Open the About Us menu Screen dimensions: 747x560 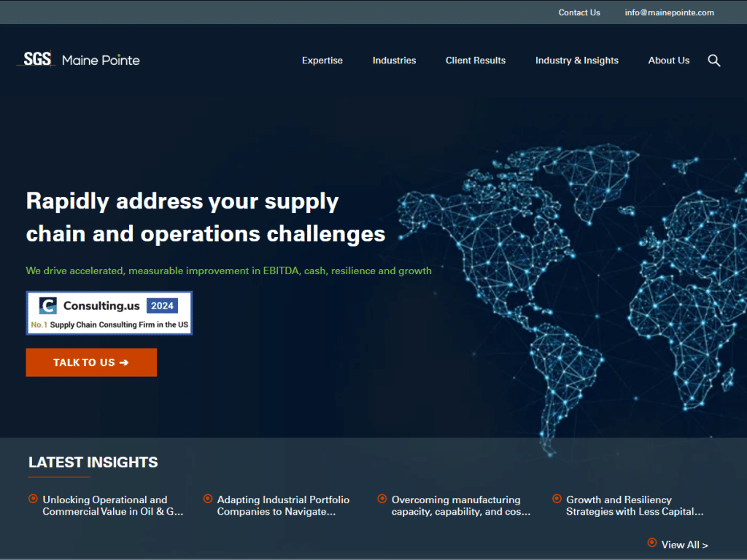coord(668,61)
